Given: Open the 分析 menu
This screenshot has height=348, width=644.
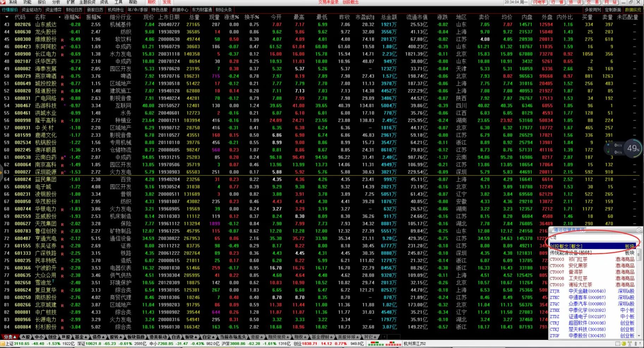Looking at the screenshot, I should [x=56, y=2].
